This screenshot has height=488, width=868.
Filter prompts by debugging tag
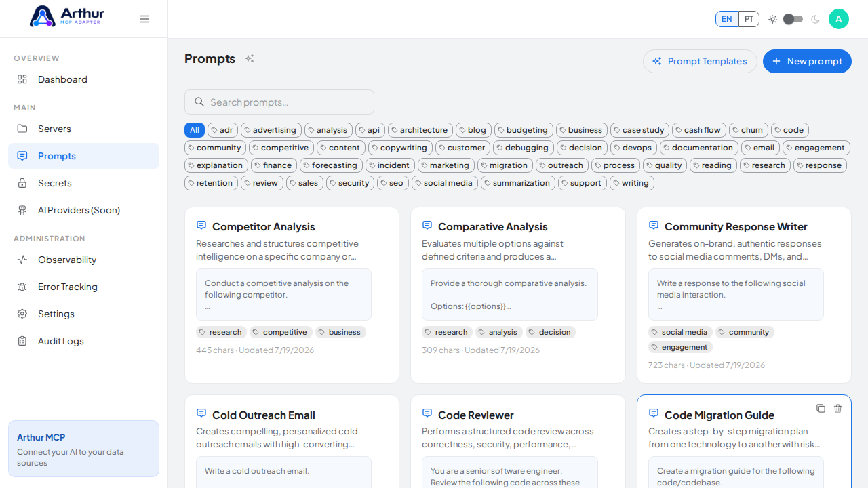[524, 148]
